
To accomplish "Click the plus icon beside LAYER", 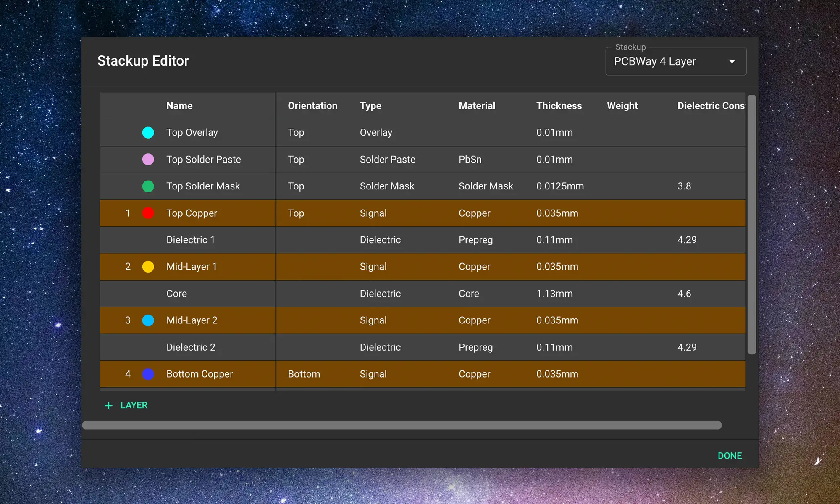I will (108, 405).
